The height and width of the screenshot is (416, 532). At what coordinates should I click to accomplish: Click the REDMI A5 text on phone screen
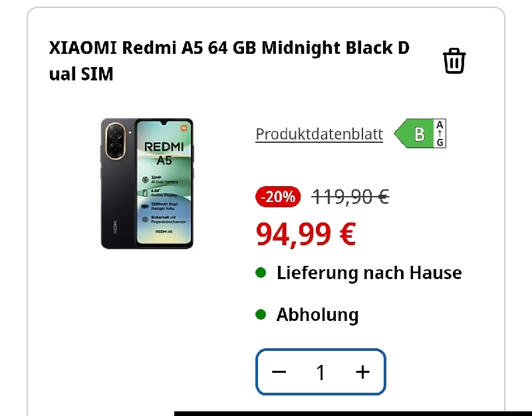[164, 154]
